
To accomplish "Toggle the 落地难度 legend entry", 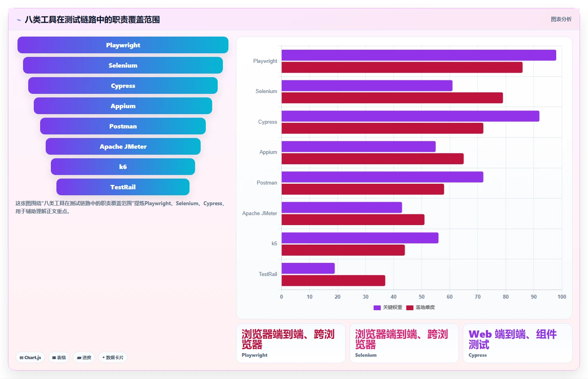I will [420, 307].
